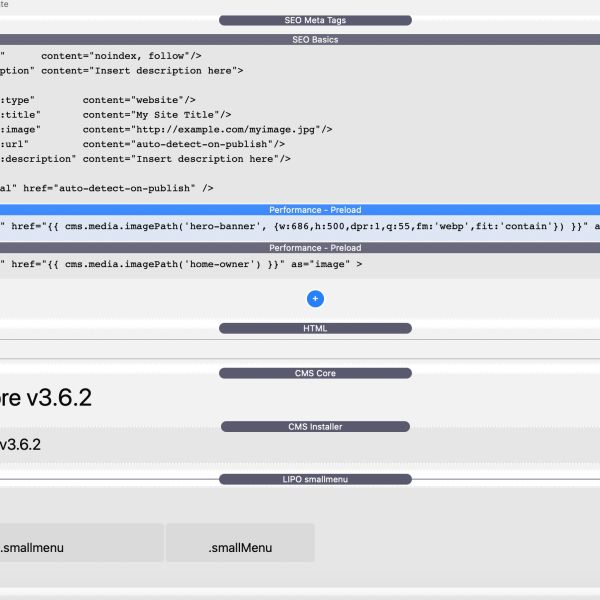The height and width of the screenshot is (600, 600).
Task: Click the .smallMenu box with capital M
Action: coord(240,543)
